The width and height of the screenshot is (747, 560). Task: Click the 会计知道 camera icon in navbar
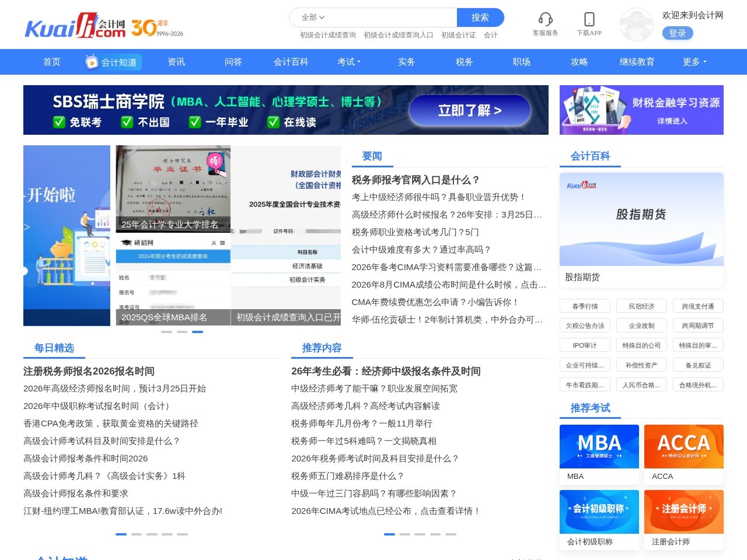[91, 62]
